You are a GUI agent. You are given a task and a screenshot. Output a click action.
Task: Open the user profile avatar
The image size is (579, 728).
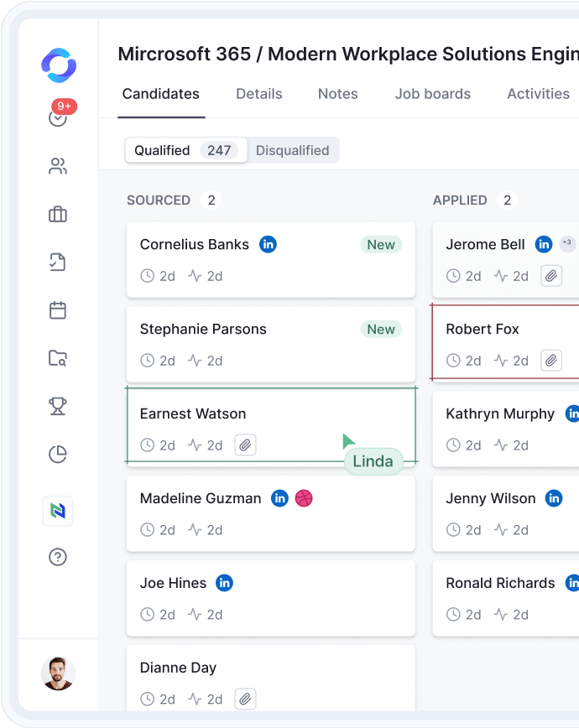coord(58,673)
